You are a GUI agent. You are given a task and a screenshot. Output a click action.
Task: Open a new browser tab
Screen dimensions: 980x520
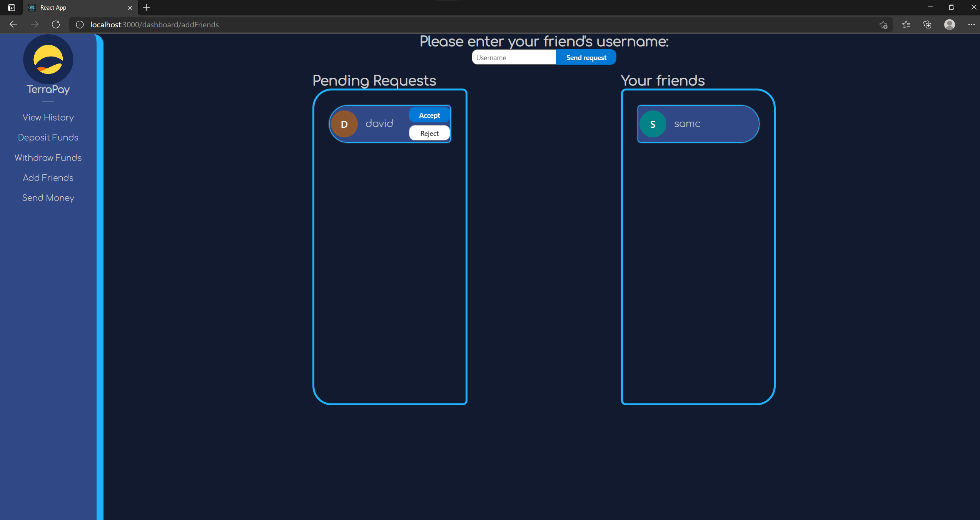pyautogui.click(x=147, y=7)
